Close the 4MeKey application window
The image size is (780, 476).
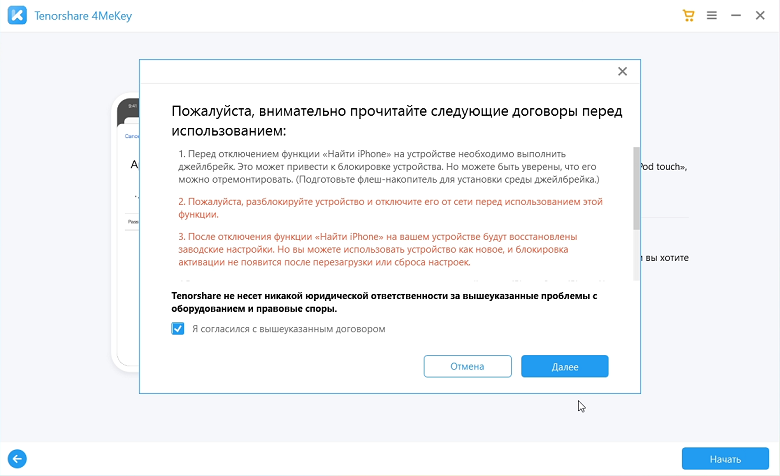click(x=760, y=15)
